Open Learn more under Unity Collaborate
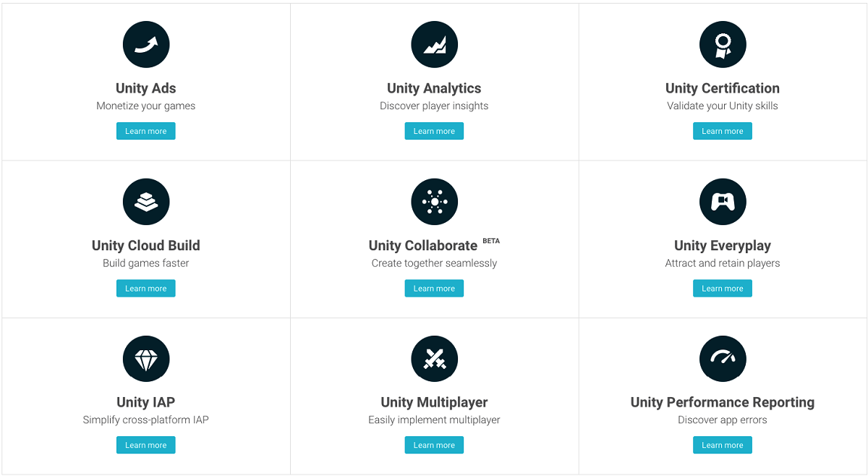 click(x=434, y=288)
